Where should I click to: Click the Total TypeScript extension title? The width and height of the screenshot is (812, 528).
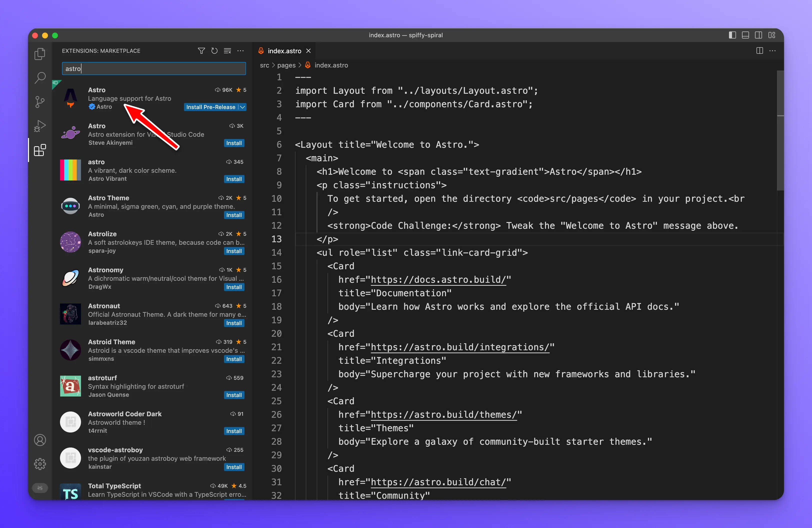[x=114, y=486]
